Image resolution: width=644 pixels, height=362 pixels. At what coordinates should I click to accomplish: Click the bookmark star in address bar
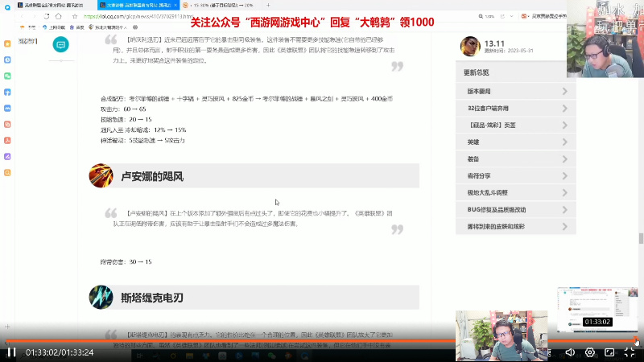pos(75,16)
